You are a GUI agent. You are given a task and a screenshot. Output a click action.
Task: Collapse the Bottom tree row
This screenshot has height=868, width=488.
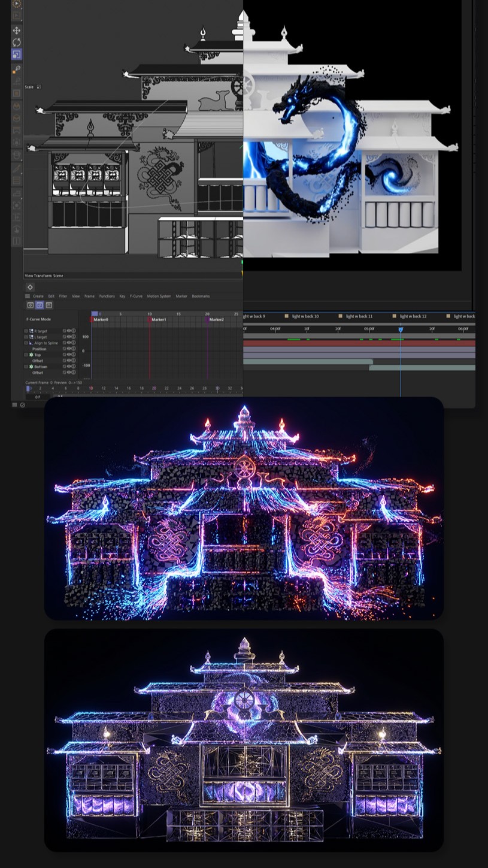point(26,367)
